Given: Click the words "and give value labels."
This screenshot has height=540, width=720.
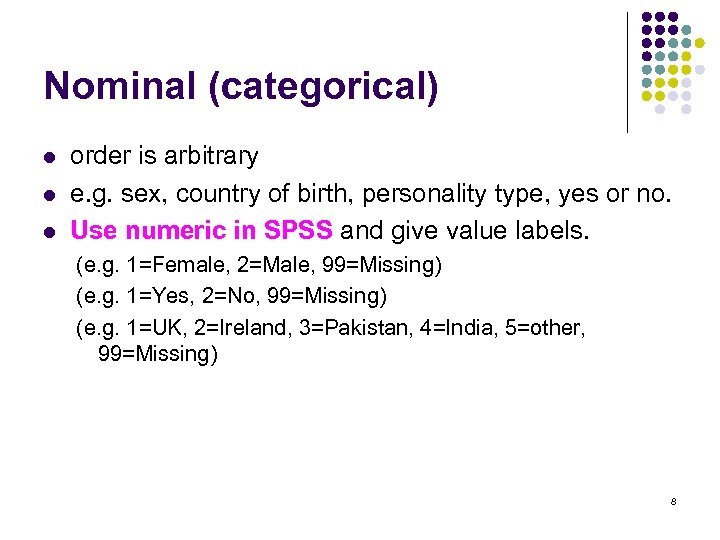Looking at the screenshot, I should click(x=465, y=231).
